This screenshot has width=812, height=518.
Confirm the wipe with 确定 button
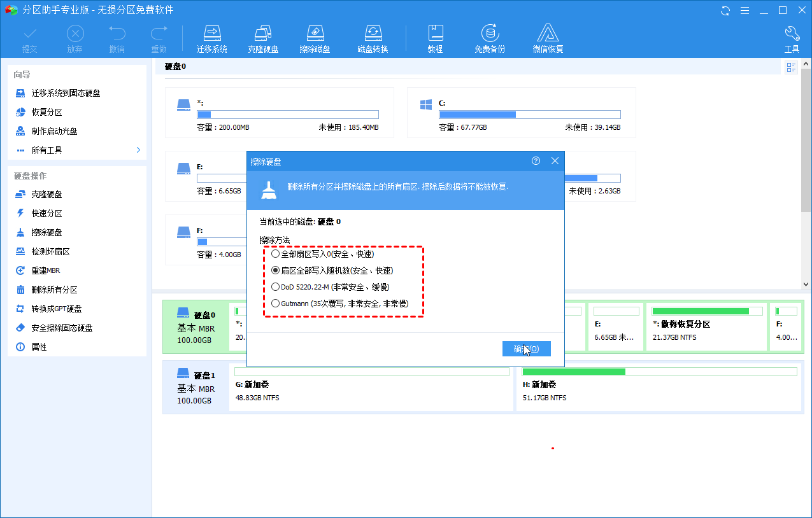point(526,349)
